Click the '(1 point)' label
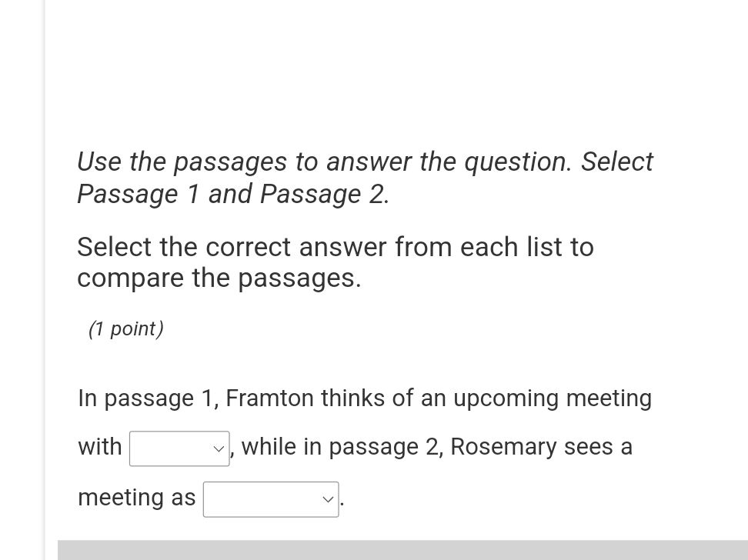The height and width of the screenshot is (560, 748). click(125, 328)
